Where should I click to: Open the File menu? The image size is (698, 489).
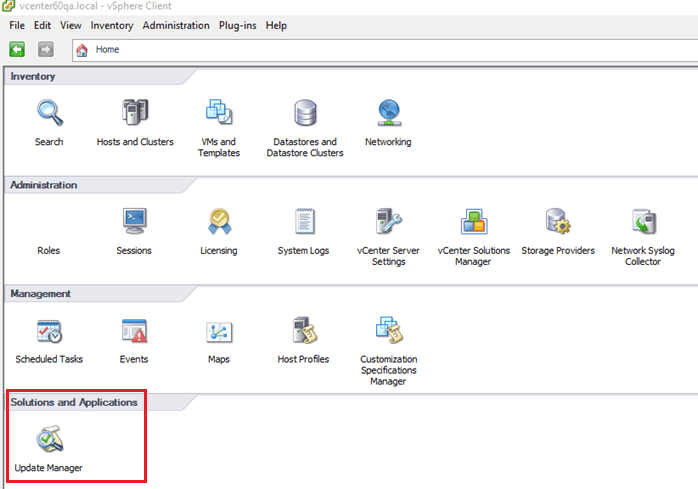(17, 25)
